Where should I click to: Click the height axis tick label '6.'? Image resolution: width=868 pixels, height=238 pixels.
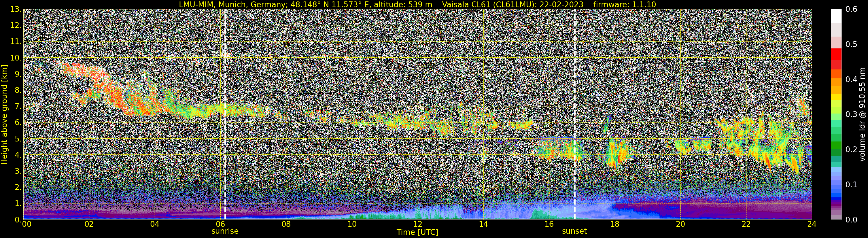tap(18, 123)
